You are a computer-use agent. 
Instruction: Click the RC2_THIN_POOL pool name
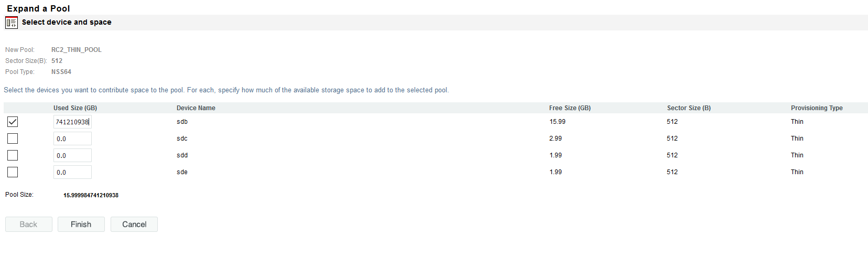tap(77, 50)
